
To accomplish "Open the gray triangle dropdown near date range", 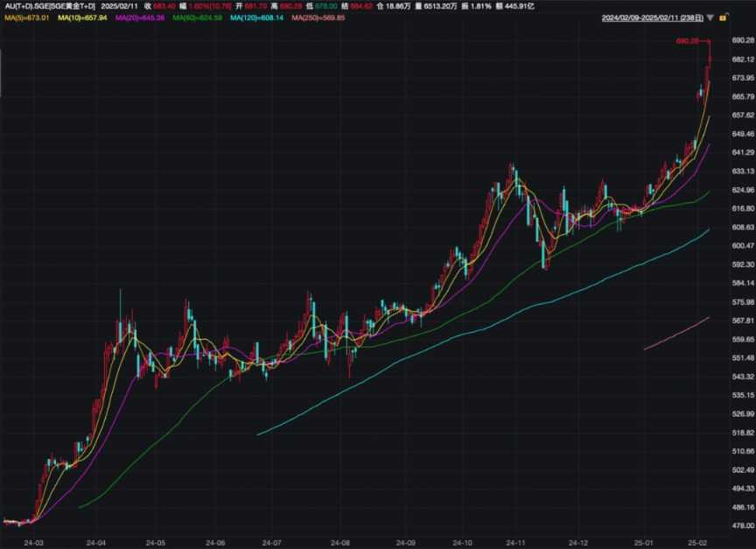I will point(710,17).
